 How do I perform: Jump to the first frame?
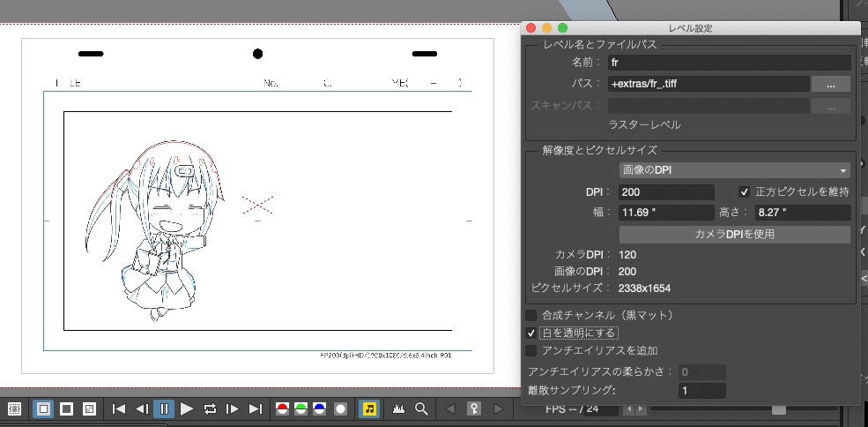click(x=118, y=409)
